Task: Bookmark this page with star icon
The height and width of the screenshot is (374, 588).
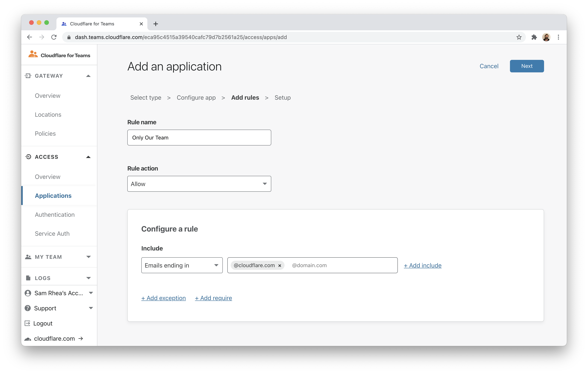Action: (519, 37)
